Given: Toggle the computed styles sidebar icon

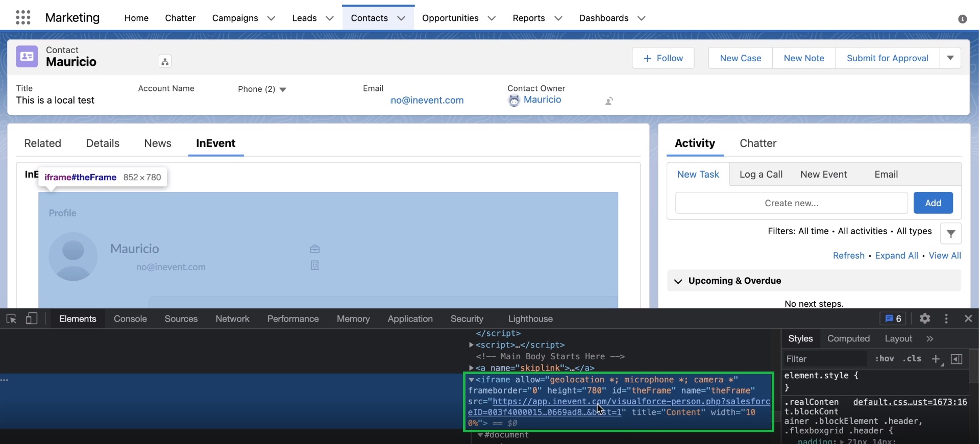Looking at the screenshot, I should [x=957, y=359].
